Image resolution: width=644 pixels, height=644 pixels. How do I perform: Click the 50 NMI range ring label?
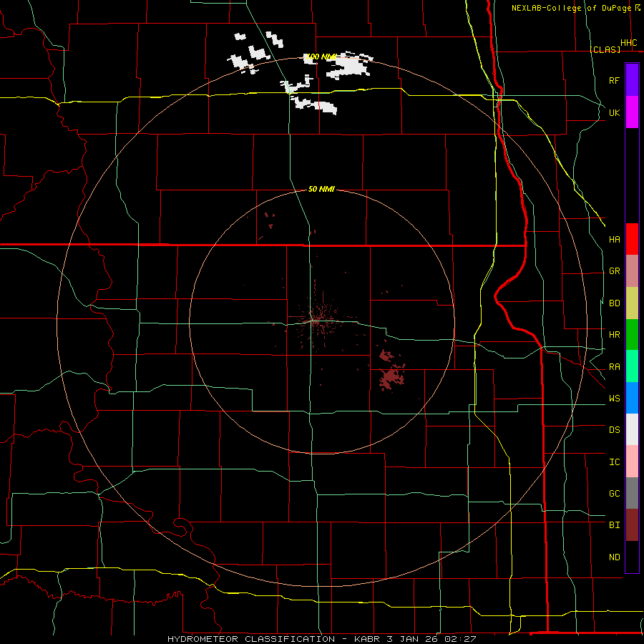[321, 189]
